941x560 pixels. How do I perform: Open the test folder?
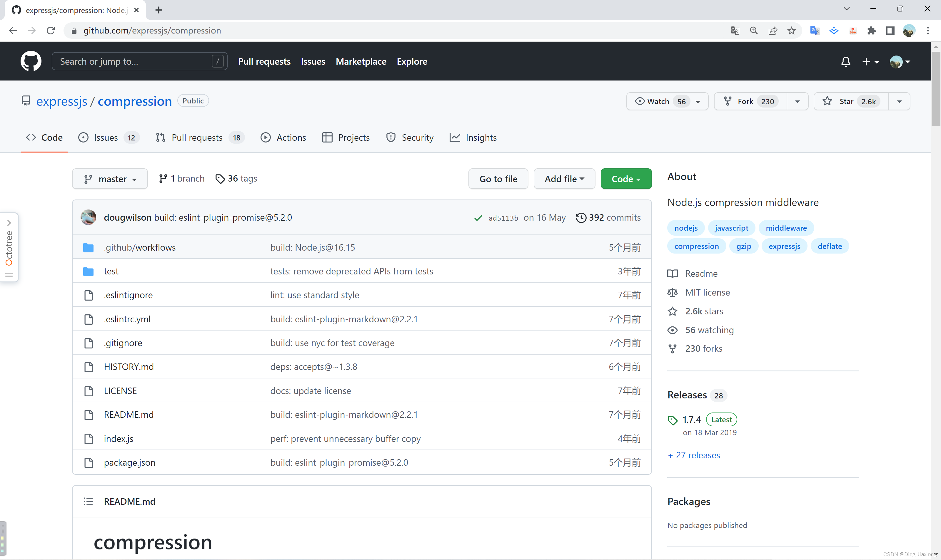click(111, 271)
